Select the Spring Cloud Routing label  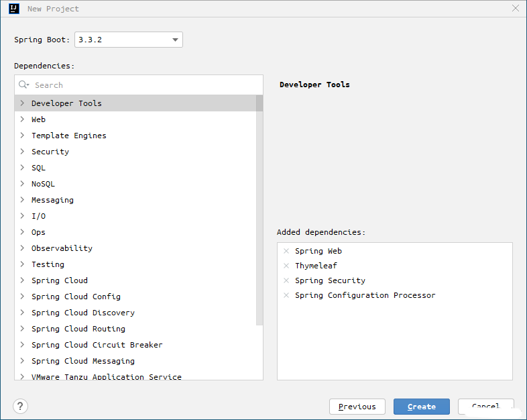(78, 329)
